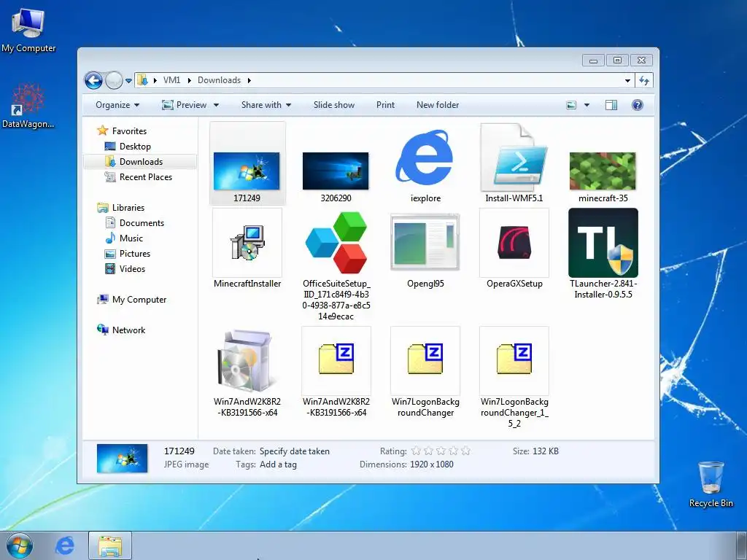The width and height of the screenshot is (747, 560).
Task: Select the Win7LogonBackgroundChanger zip file
Action: click(425, 373)
